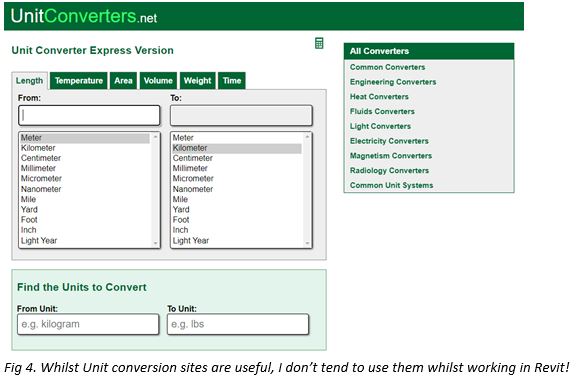Select Meter in the From list
The height and width of the screenshot is (380, 576).
(85, 138)
